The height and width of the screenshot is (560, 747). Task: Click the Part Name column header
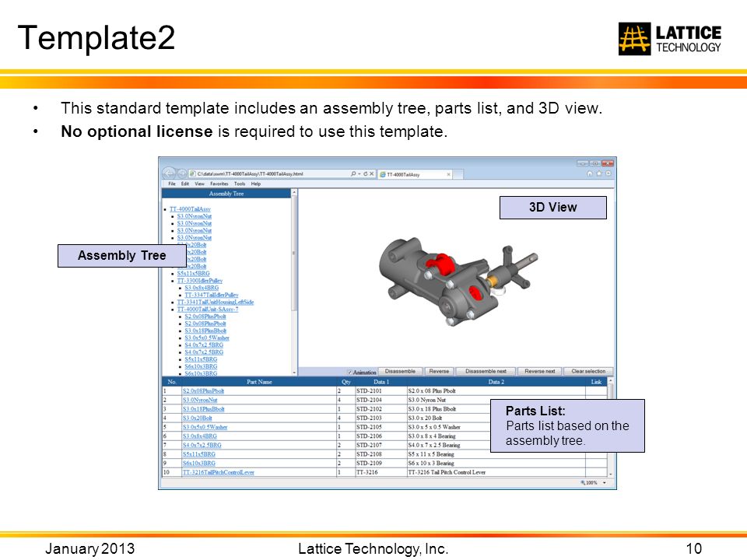point(259,382)
